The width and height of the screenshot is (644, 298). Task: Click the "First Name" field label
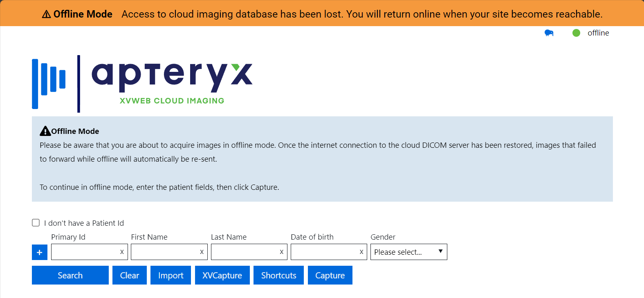click(149, 237)
